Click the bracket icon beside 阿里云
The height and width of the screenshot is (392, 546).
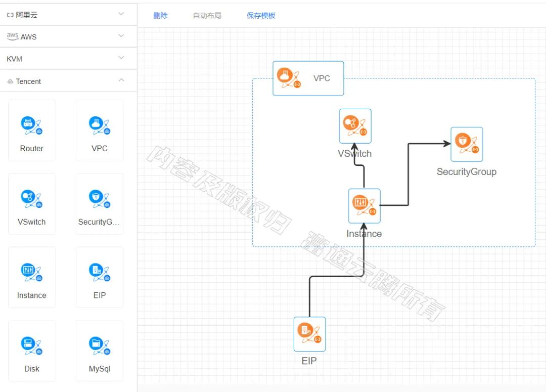10,15
